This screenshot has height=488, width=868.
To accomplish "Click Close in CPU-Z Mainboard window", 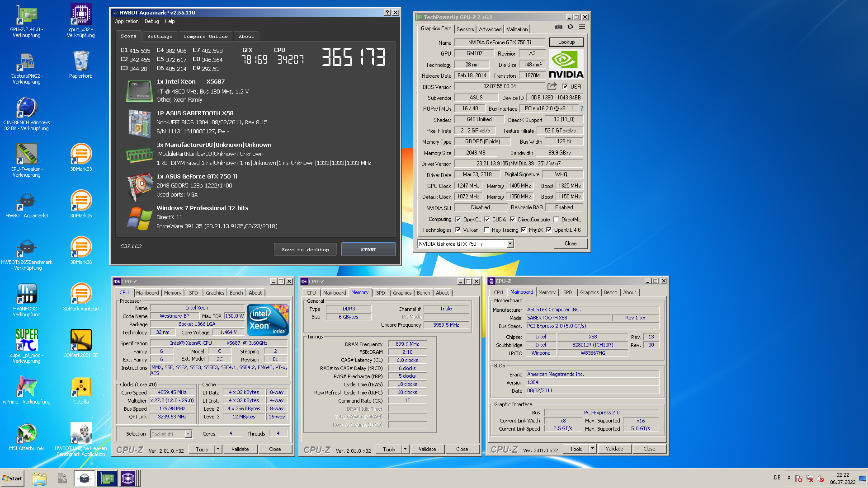I will click(x=649, y=449).
